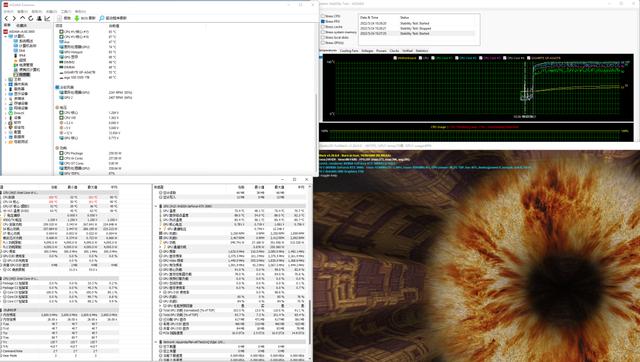Screen dimensions: 640x362
Task: Click the forward arrow in AIDA64 toolbar
Action: pos(14,18)
